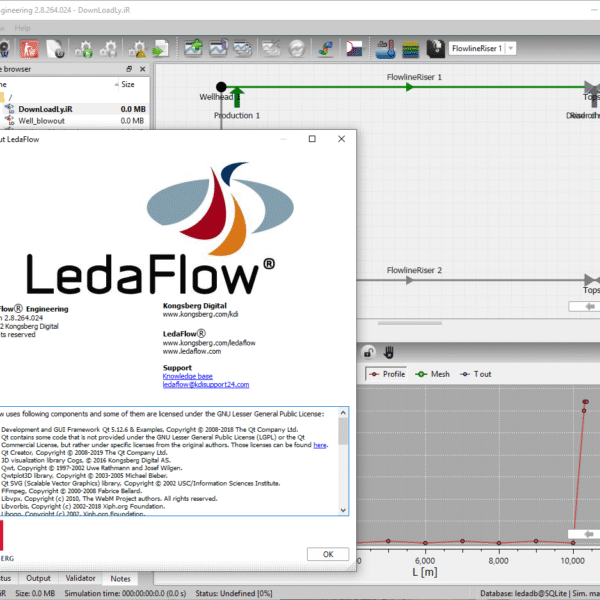Click the www.ledaflow.com text in the dialog
Image resolution: width=600 pixels, height=600 pixels.
[x=192, y=351]
